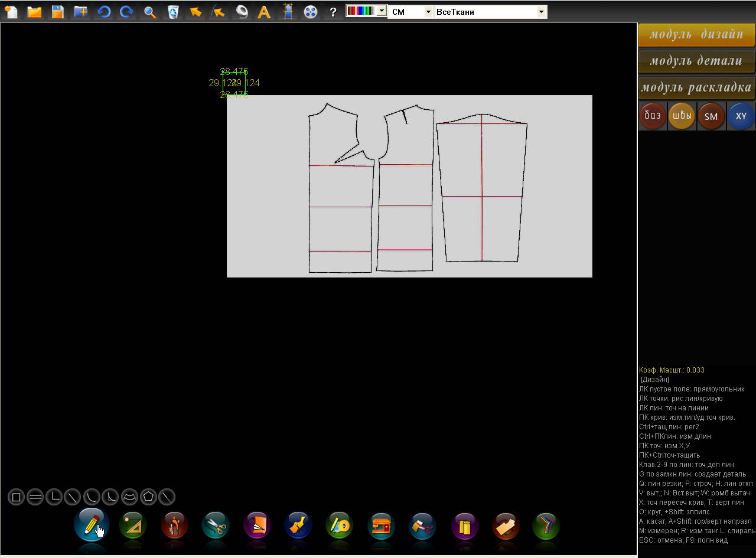Select the pentagon shape tool
This screenshot has height=558, width=756.
(x=148, y=497)
